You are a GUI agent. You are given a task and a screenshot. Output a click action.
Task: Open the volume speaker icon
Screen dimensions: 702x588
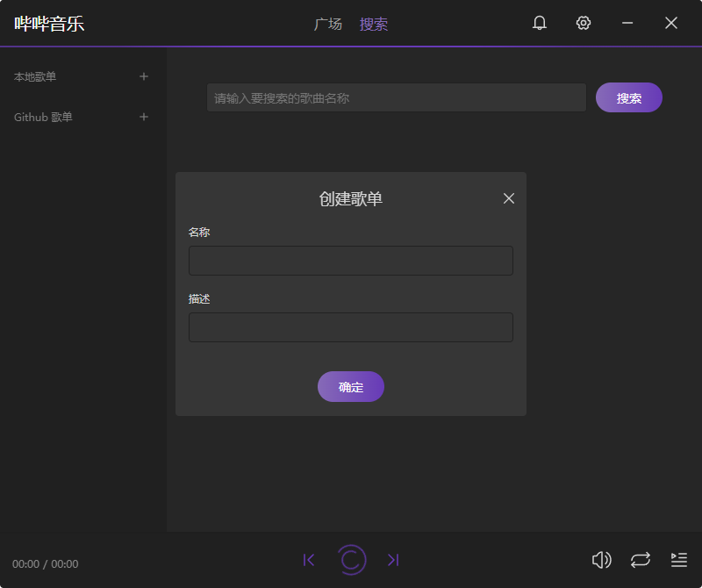602,559
